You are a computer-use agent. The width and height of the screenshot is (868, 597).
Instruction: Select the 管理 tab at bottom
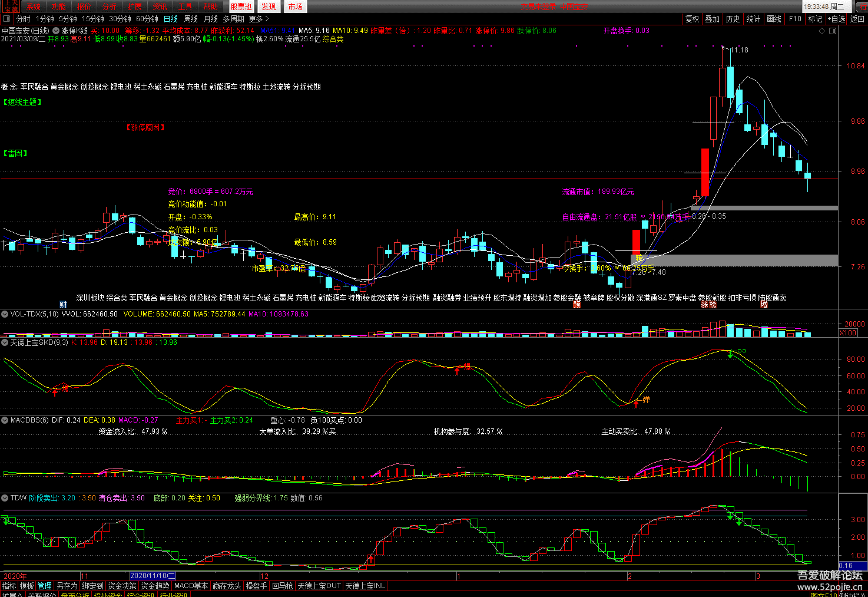(x=45, y=586)
